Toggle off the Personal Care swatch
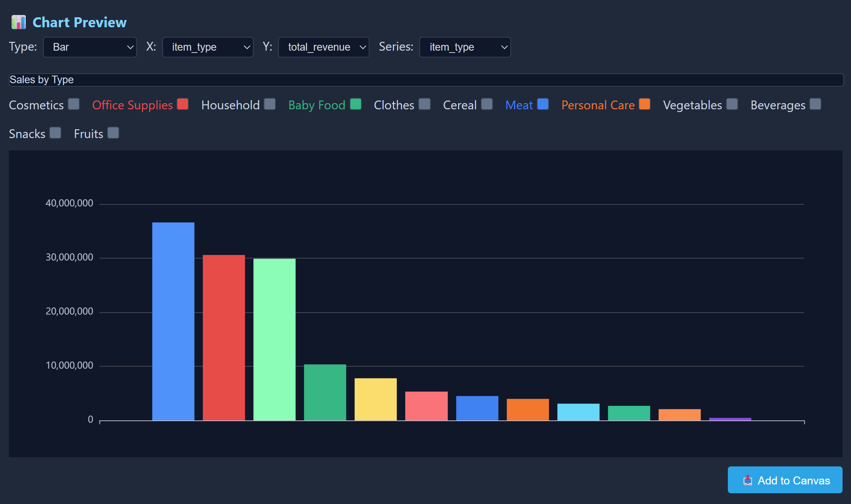 tap(645, 104)
